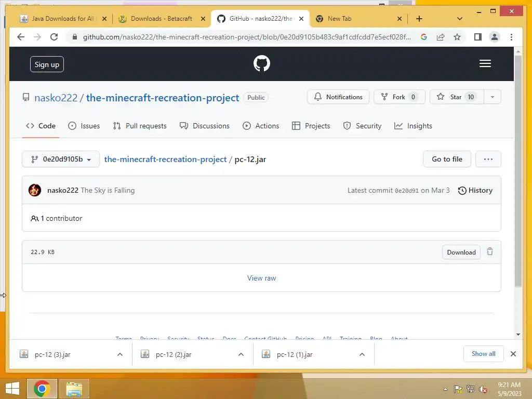This screenshot has height=399, width=532.
Task: Open the Chrome side panel icon
Action: 478,37
